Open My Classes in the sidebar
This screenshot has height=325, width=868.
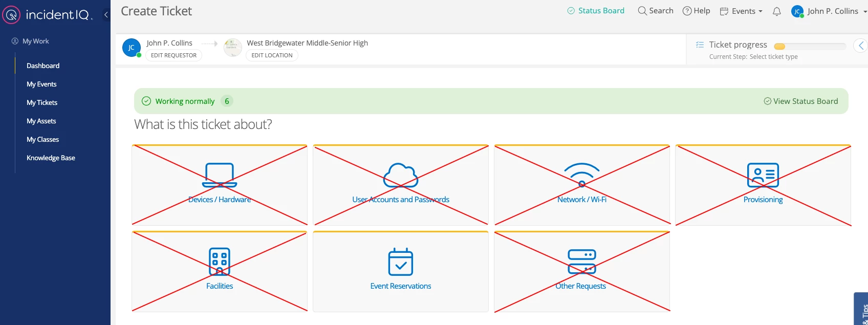point(42,139)
